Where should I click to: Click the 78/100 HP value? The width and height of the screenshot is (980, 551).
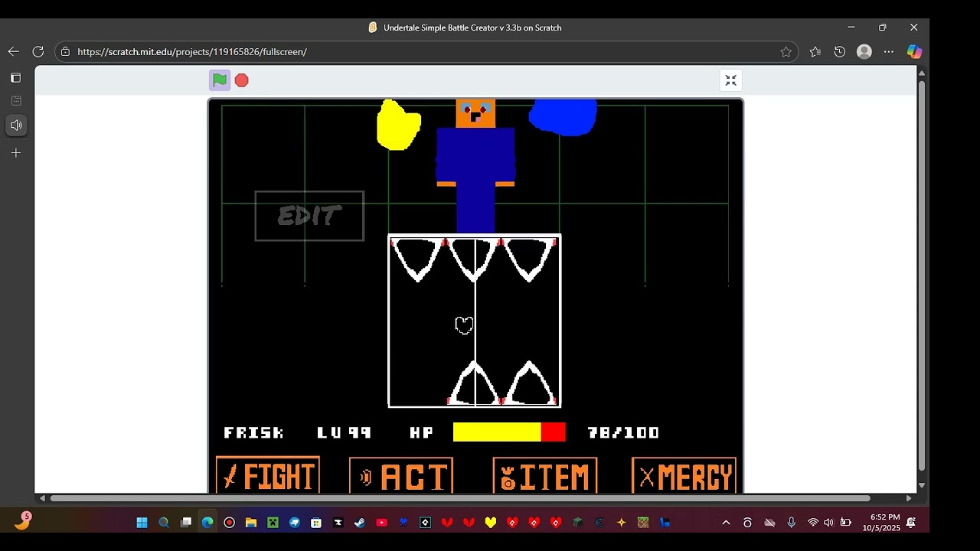(623, 432)
